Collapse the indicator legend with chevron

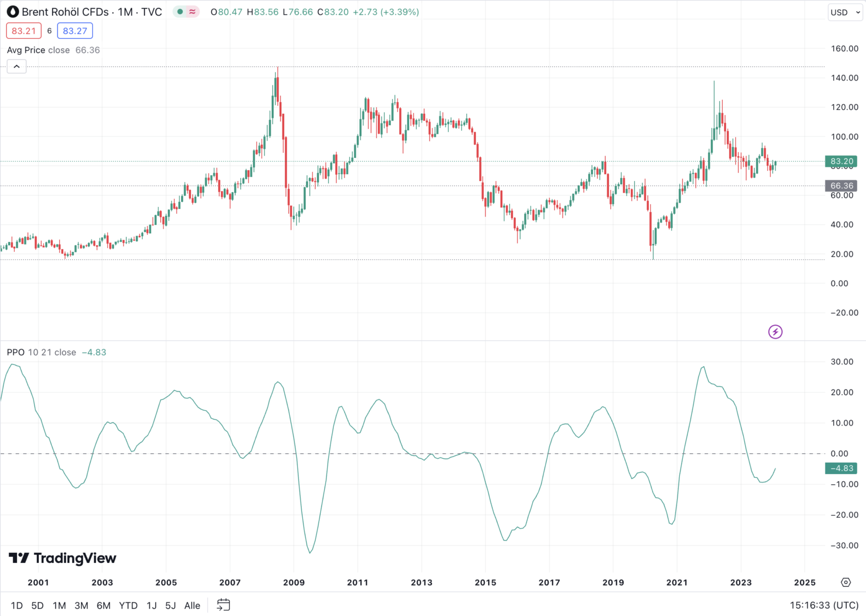click(x=17, y=67)
